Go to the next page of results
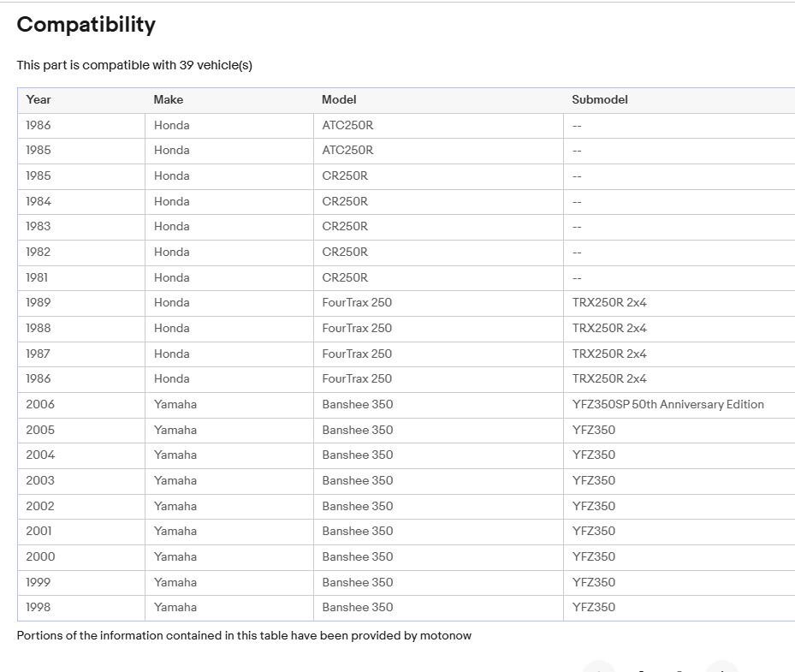The width and height of the screenshot is (795, 672). (x=721, y=669)
